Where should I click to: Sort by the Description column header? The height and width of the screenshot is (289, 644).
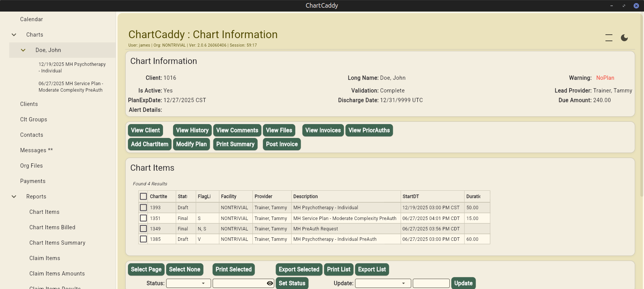[x=346, y=197]
